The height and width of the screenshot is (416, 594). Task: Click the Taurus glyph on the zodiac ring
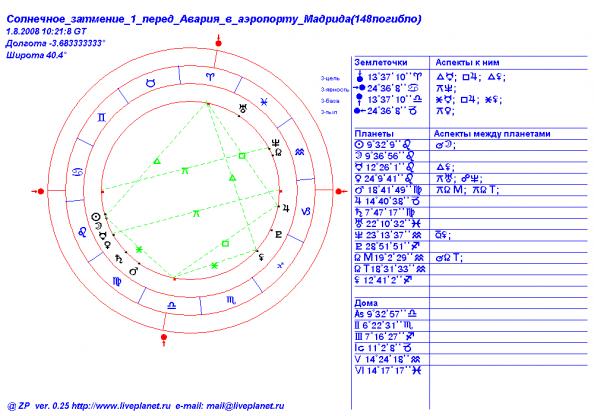coord(151,83)
